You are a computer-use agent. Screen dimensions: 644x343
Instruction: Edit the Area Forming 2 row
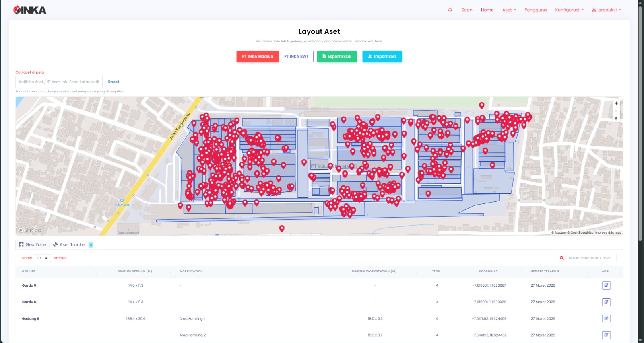point(606,335)
